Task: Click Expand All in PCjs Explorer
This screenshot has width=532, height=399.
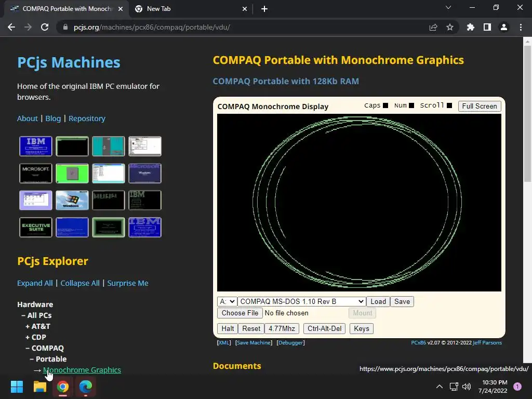Action: click(35, 283)
